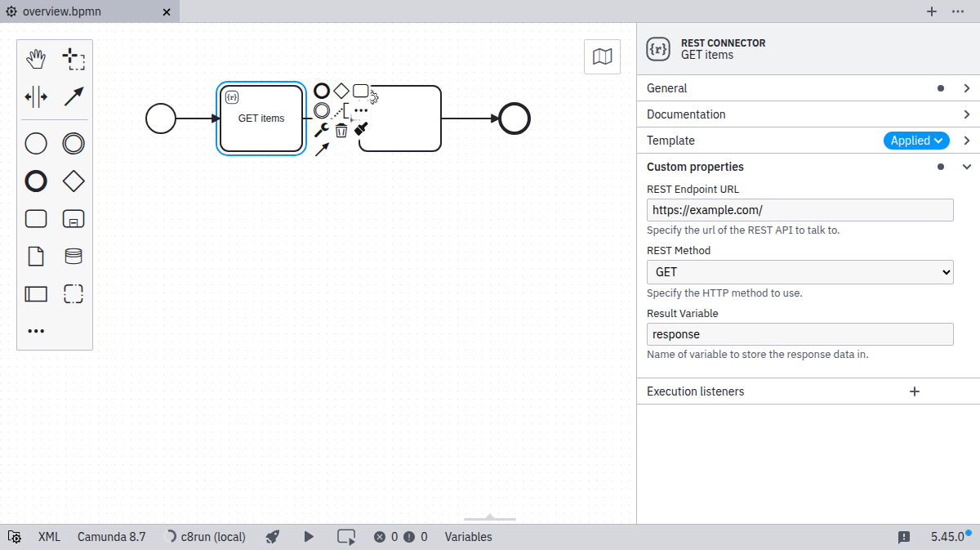The height and width of the screenshot is (550, 980).
Task: Pick the Create/Remove Space tool
Action: click(x=36, y=96)
